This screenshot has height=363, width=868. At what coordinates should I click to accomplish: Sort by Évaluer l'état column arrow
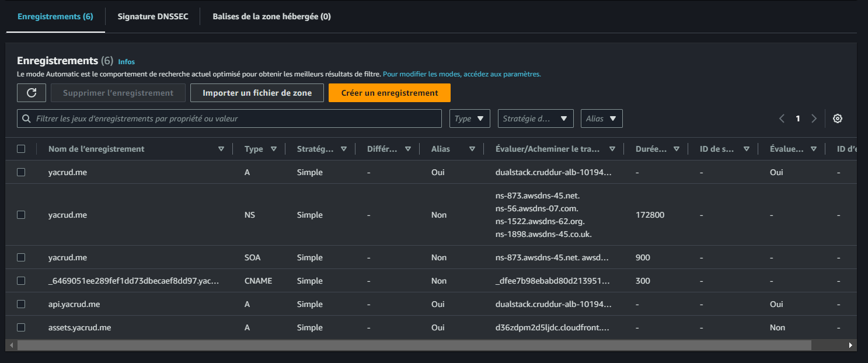(814, 149)
